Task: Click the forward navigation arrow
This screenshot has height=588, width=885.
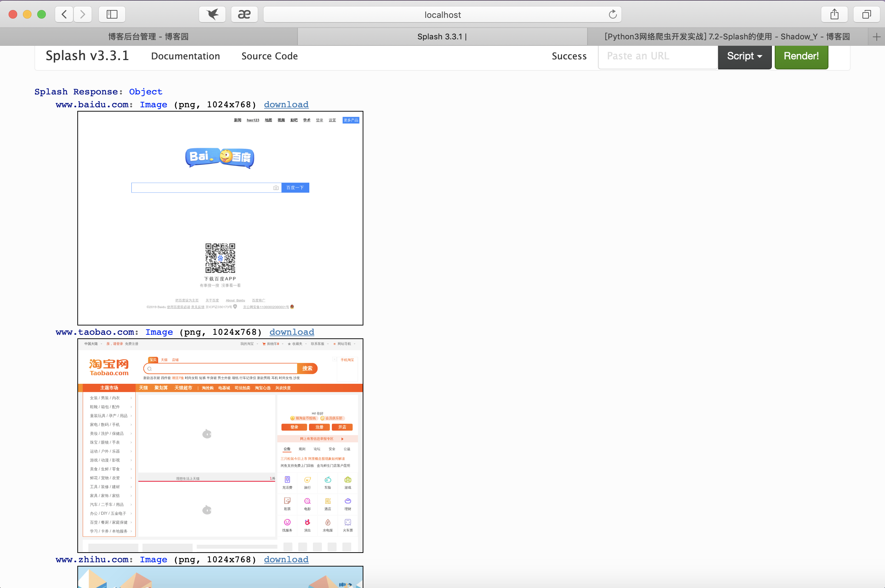Action: [x=83, y=14]
